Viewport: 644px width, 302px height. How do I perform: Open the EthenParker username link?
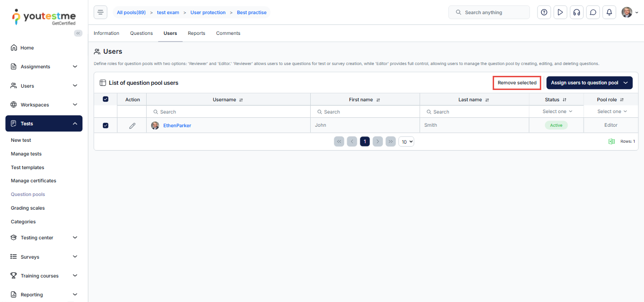pyautogui.click(x=177, y=125)
